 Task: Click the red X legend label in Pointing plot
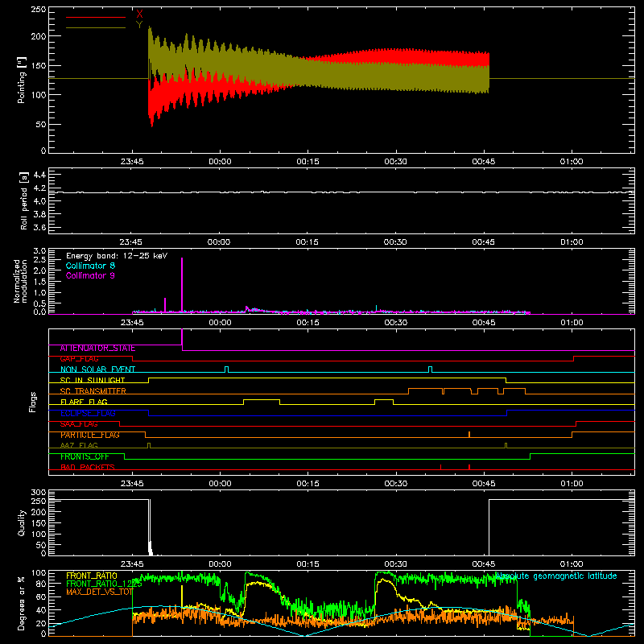pyautogui.click(x=139, y=14)
